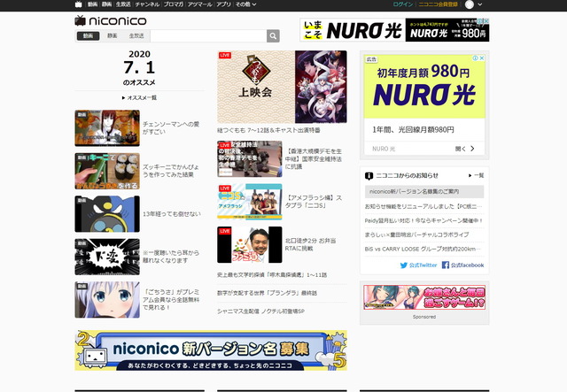This screenshot has width=567, height=392.
Task: Expand the その他 menu
Action: pyautogui.click(x=246, y=4)
